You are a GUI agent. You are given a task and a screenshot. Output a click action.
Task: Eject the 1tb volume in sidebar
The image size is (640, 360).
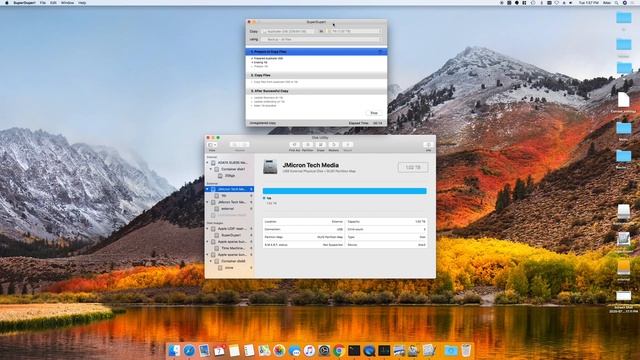pyautogui.click(x=251, y=196)
